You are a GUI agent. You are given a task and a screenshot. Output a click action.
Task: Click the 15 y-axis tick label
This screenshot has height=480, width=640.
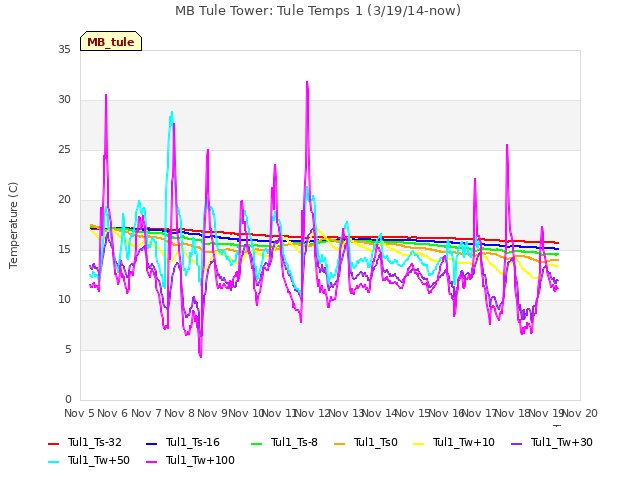tap(64, 249)
